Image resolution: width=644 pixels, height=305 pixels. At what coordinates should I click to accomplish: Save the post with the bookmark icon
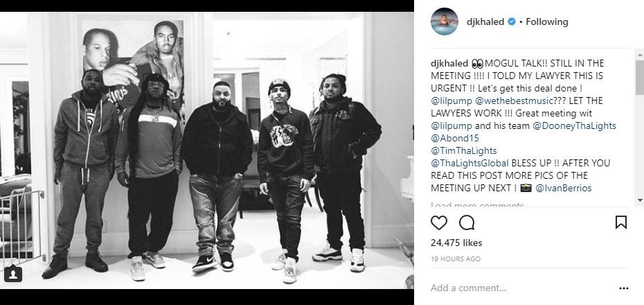pos(620,223)
